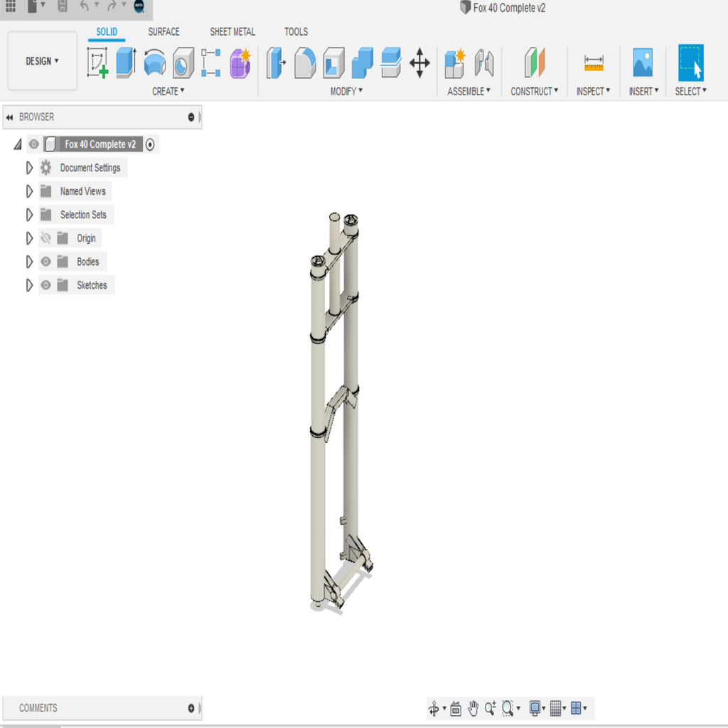Select the Measure tool
The width and height of the screenshot is (728, 728).
coord(594,63)
